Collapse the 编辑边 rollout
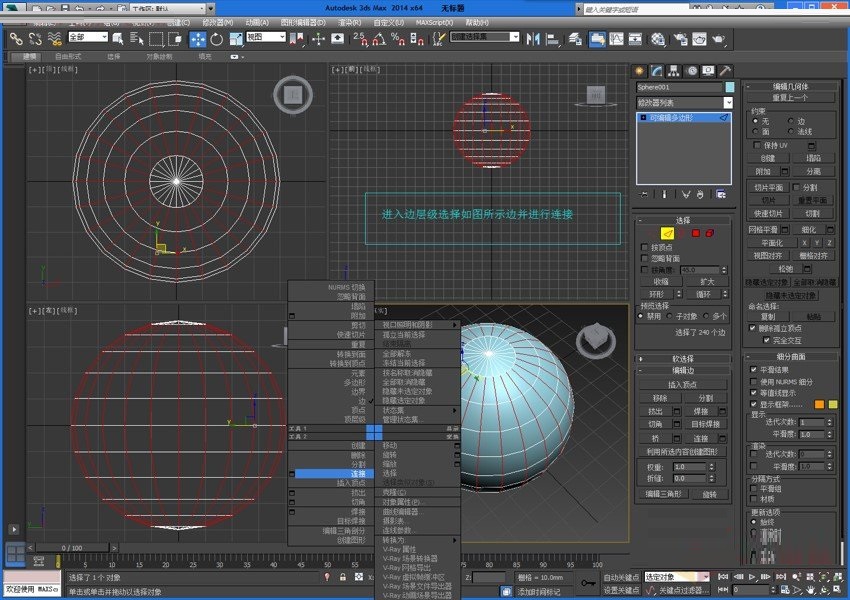Screen dimensions: 850x600 coord(683,370)
